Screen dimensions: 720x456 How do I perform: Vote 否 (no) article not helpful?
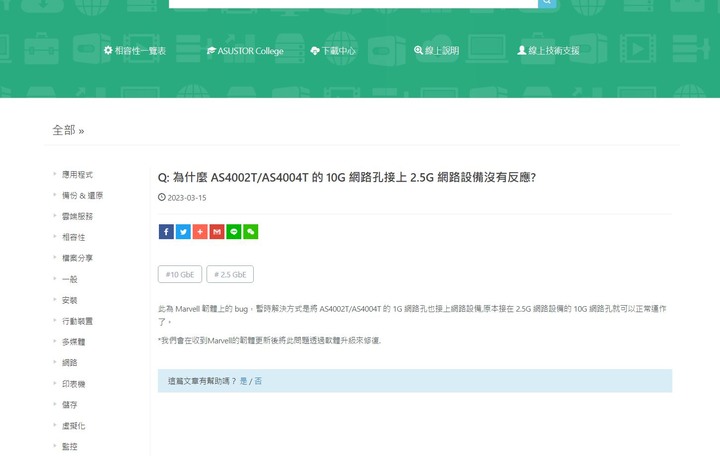pos(258,381)
